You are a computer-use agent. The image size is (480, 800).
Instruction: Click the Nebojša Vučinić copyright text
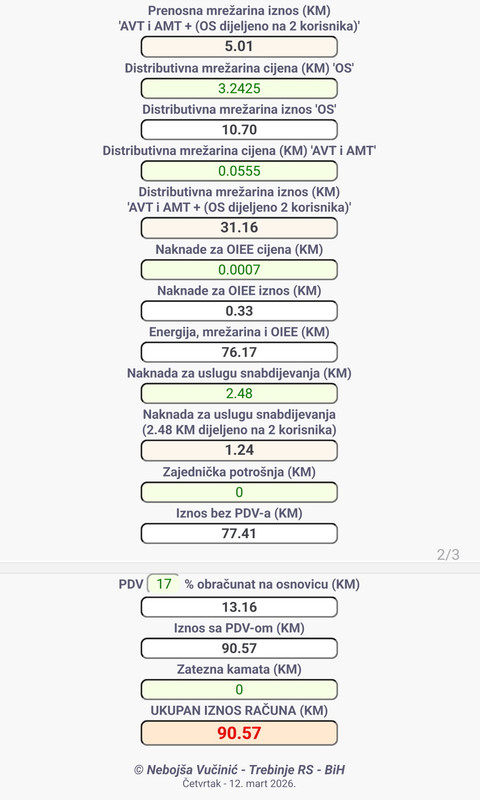click(239, 770)
